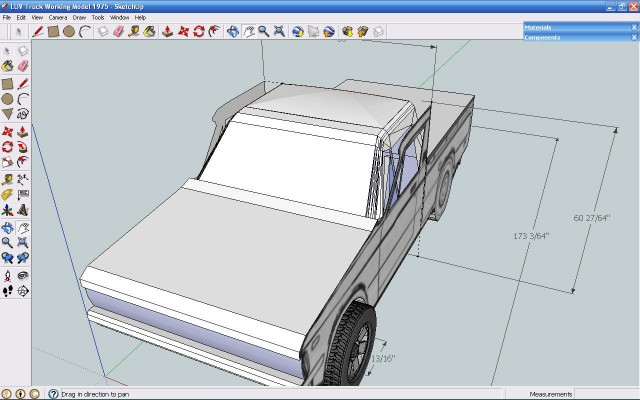640x400 pixels.
Task: Click the Measurements input box
Action: pos(606,394)
